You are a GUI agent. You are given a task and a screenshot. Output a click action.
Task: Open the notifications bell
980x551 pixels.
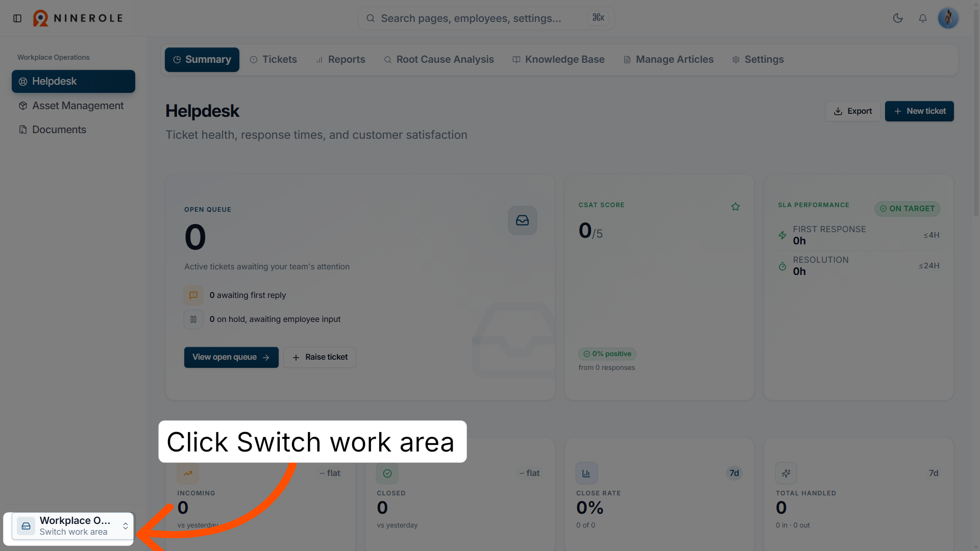click(923, 18)
